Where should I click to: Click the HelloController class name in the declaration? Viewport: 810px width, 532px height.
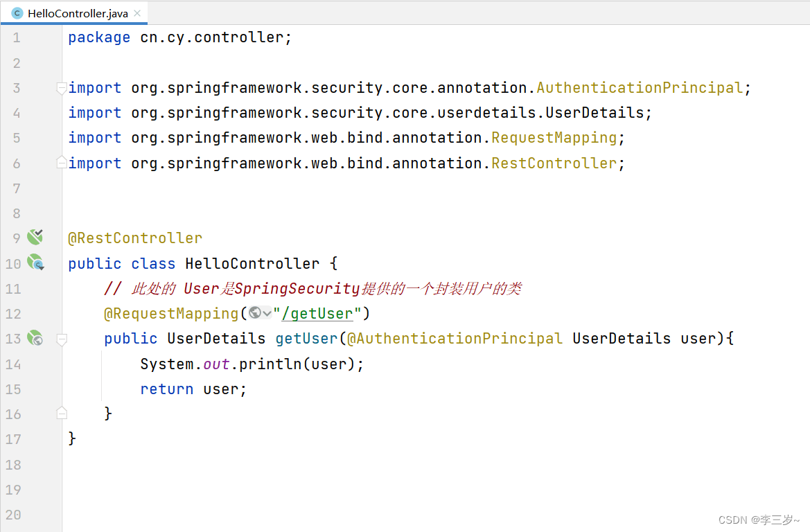tap(252, 263)
